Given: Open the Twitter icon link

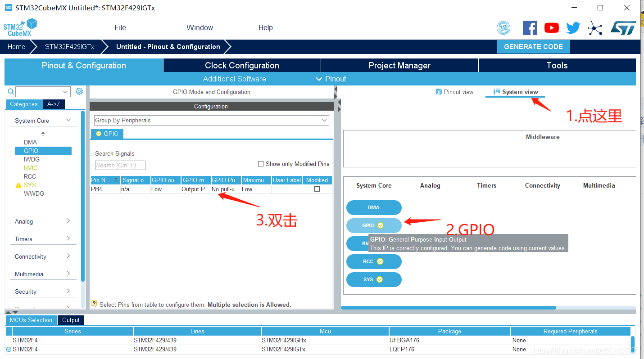Looking at the screenshot, I should 573,28.
